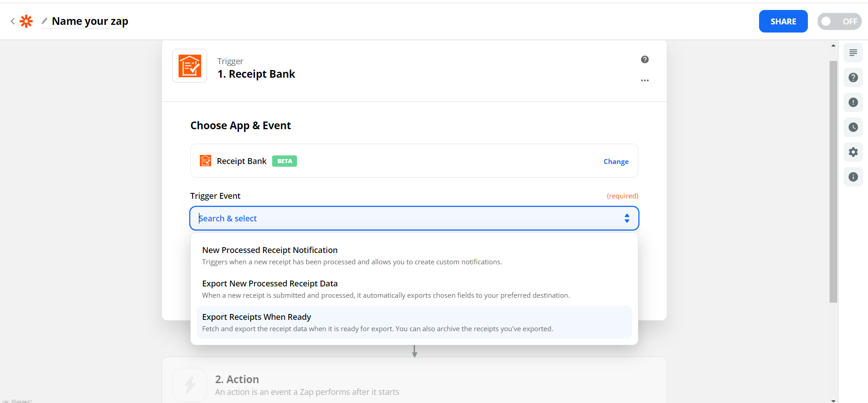The image size is (868, 403).
Task: Click the scrollbar up arrow
Action: (x=833, y=46)
